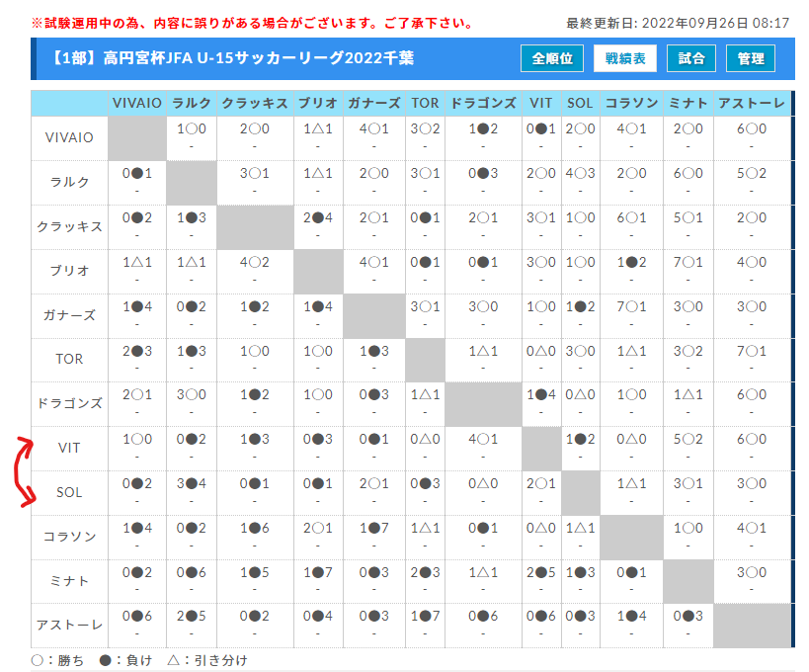Click VIT vs ミナト result 5○2
This screenshot has height=672, width=809.
[688, 439]
